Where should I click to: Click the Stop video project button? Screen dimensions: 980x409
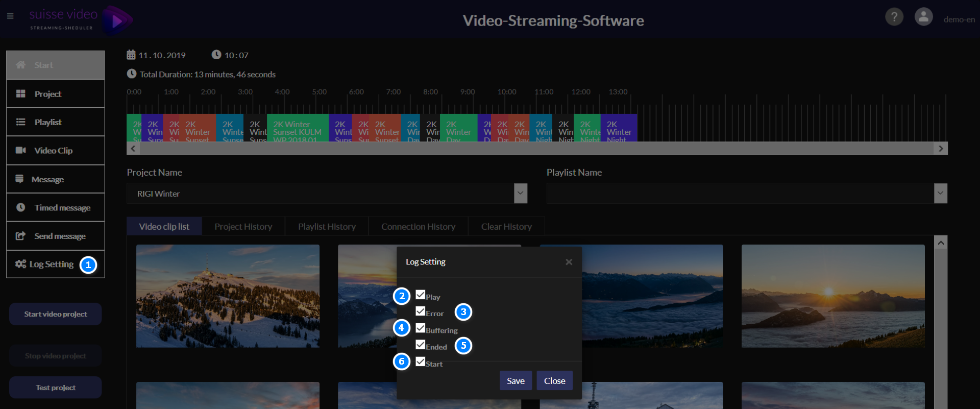[56, 356]
